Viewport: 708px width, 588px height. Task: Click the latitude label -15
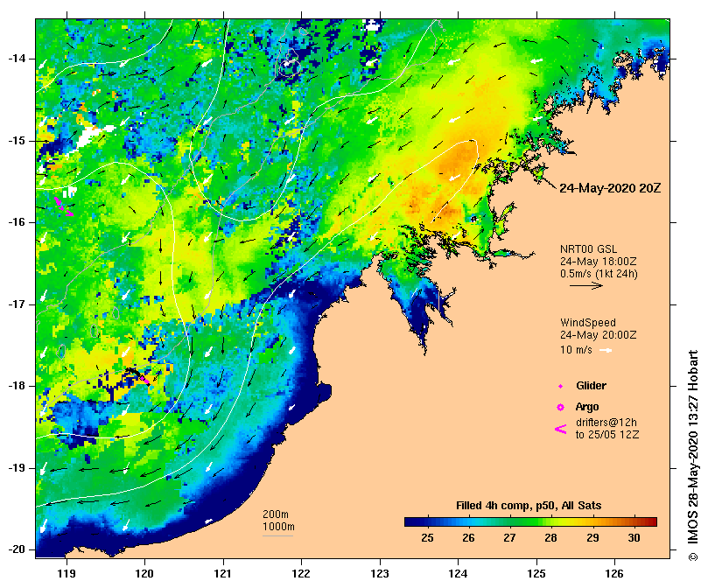18,141
